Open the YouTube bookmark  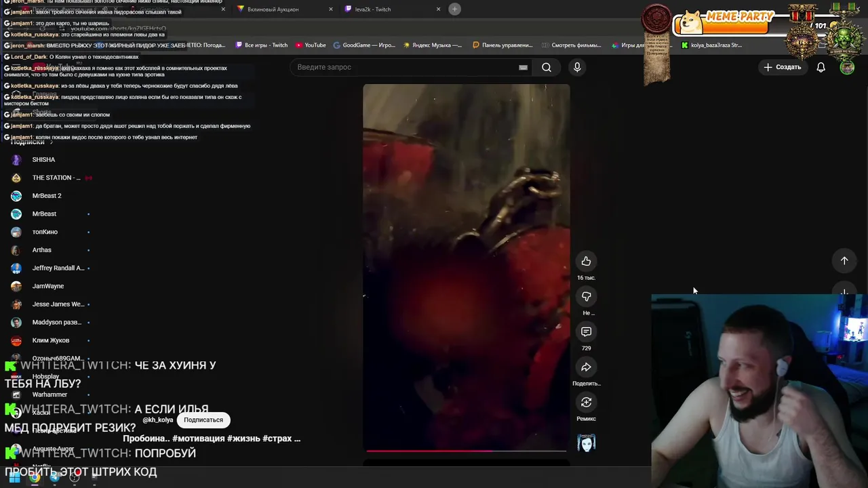tap(310, 45)
